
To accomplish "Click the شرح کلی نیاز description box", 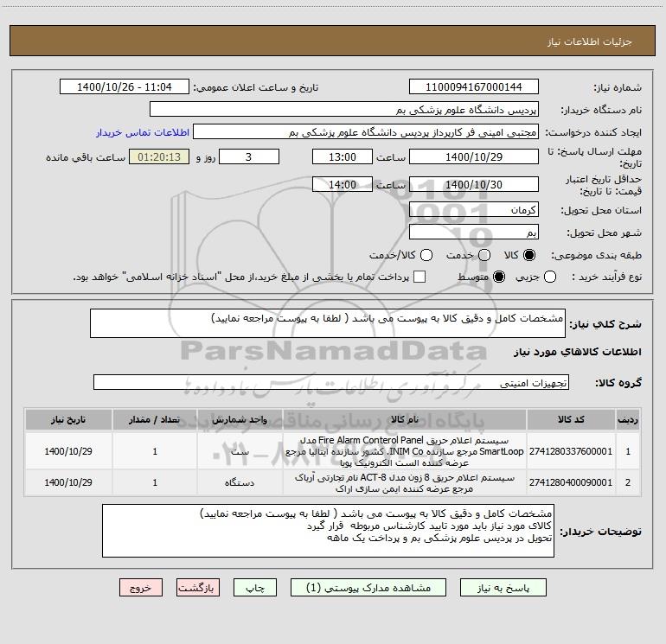I will click(328, 323).
